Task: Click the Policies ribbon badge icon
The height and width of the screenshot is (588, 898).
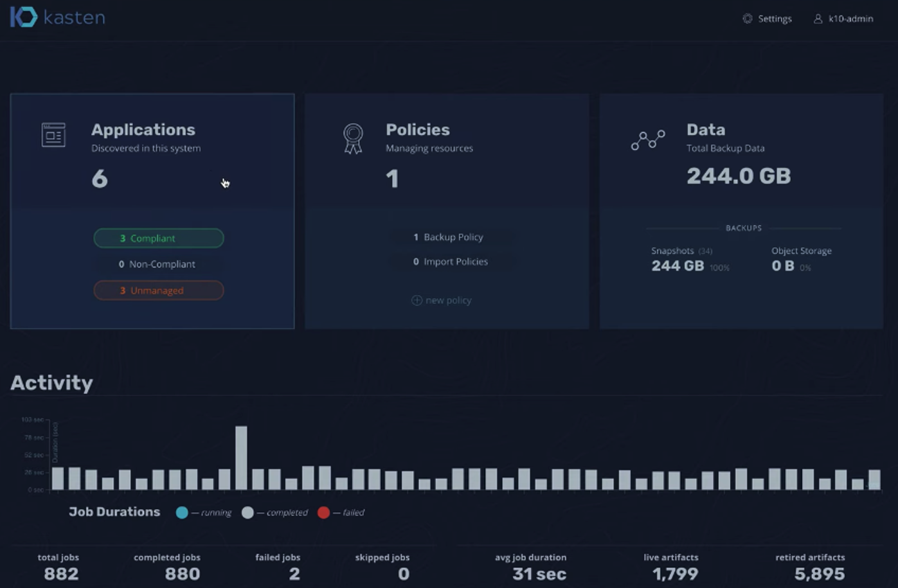Action: click(x=353, y=138)
